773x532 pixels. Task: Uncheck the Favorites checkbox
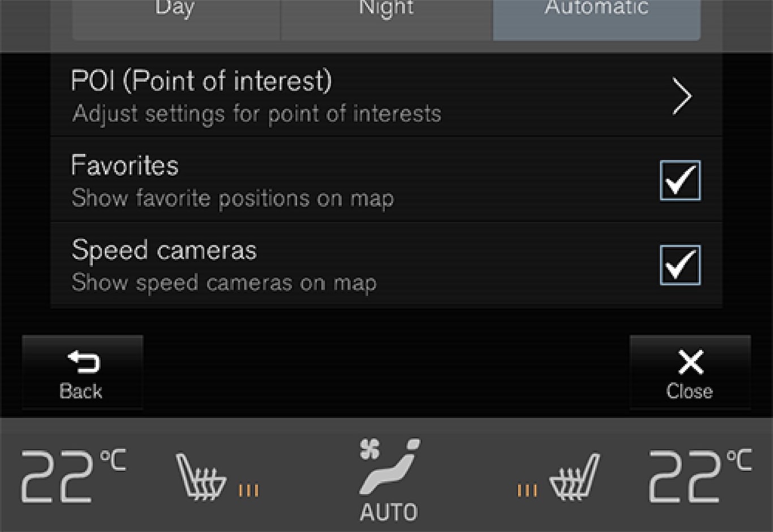680,180
